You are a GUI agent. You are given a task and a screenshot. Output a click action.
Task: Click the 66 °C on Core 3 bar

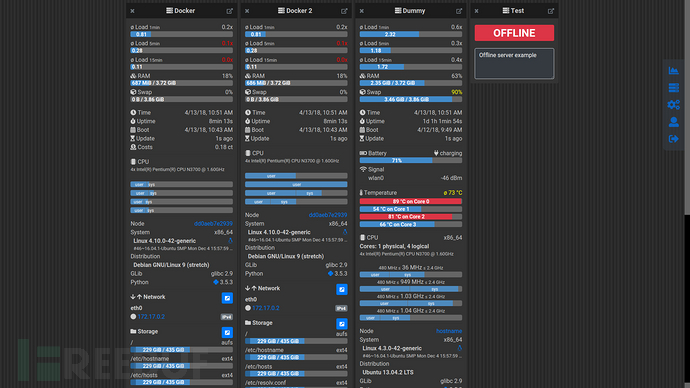(x=411, y=224)
